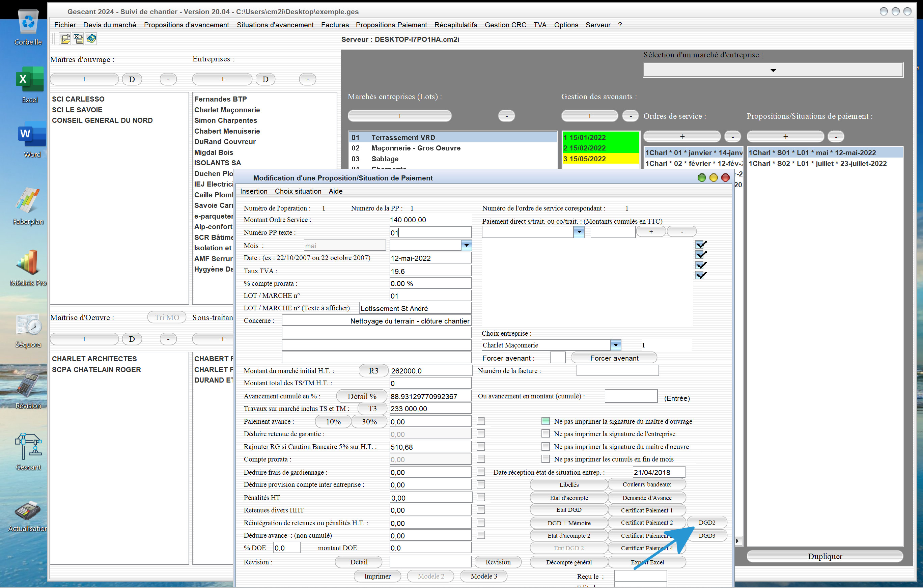Click the open-folder toolbar icon
The height and width of the screenshot is (588, 923).
click(x=65, y=39)
